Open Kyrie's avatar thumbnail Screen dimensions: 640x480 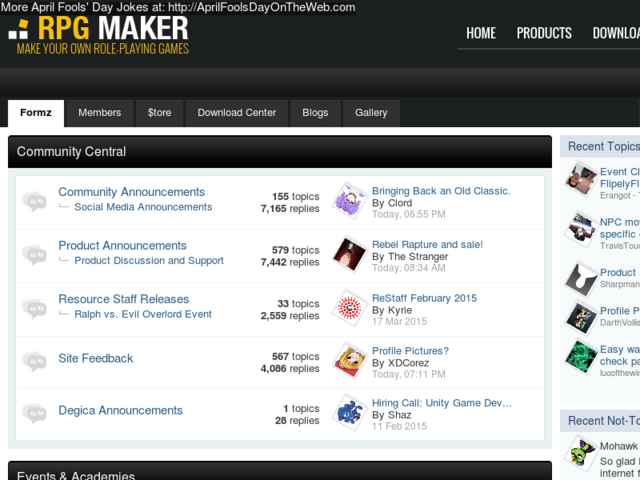tap(349, 308)
